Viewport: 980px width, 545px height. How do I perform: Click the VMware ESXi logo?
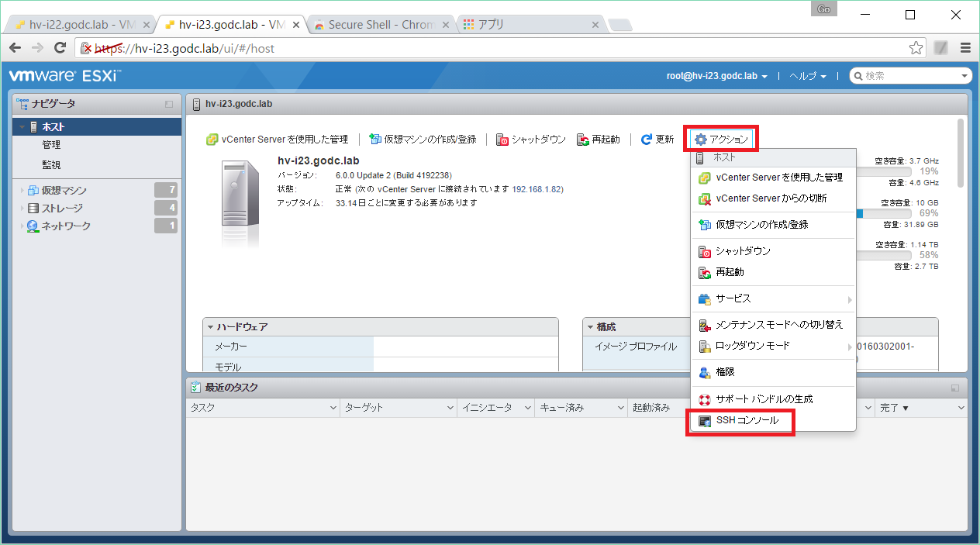(x=64, y=76)
